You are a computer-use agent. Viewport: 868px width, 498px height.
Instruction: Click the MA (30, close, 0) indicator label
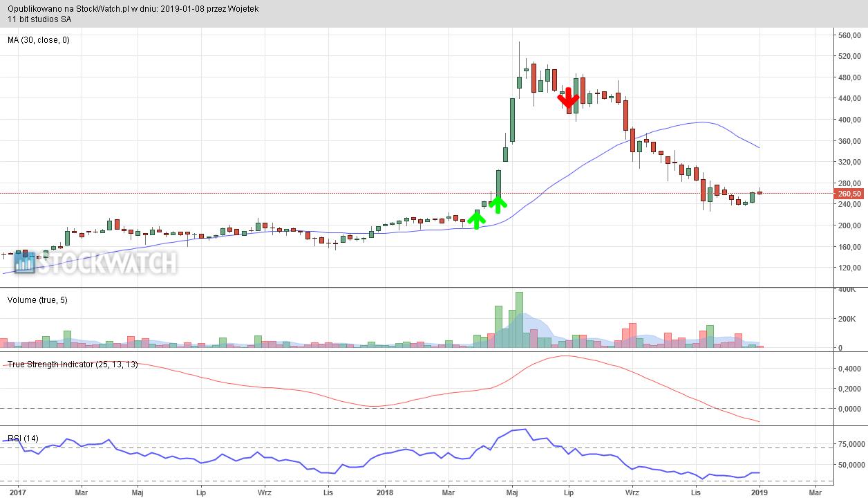pyautogui.click(x=39, y=40)
